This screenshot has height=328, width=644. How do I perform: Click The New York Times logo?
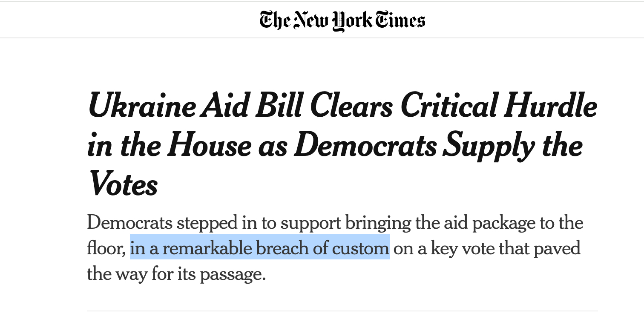pyautogui.click(x=342, y=20)
